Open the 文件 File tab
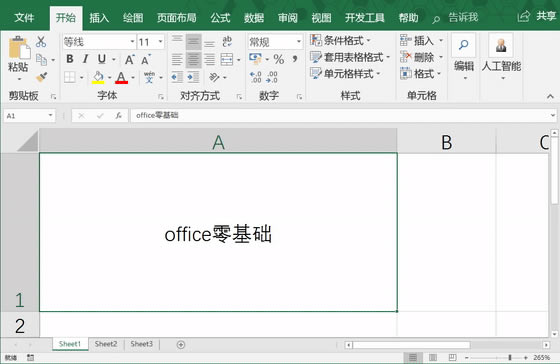This screenshot has height=364, width=560. [24, 18]
